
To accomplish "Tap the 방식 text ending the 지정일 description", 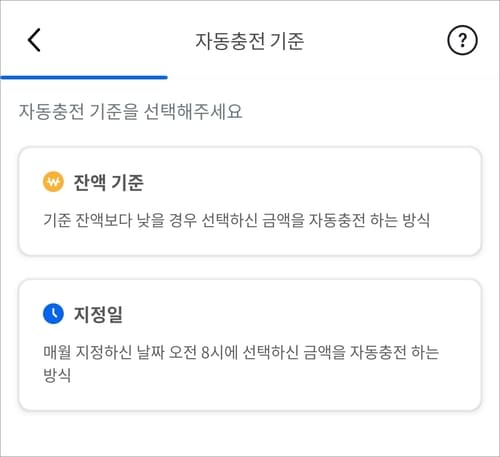I will (57, 375).
